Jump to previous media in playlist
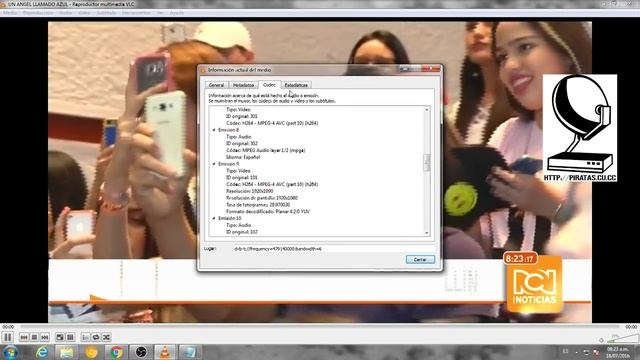Image resolution: width=640 pixels, height=360 pixels. click(24, 337)
